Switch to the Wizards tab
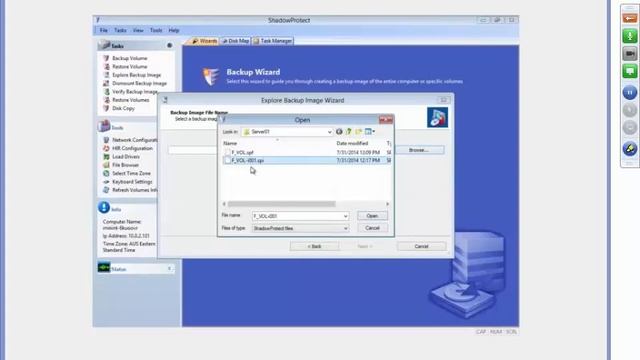Screen dimensions: 640x360 point(204,41)
